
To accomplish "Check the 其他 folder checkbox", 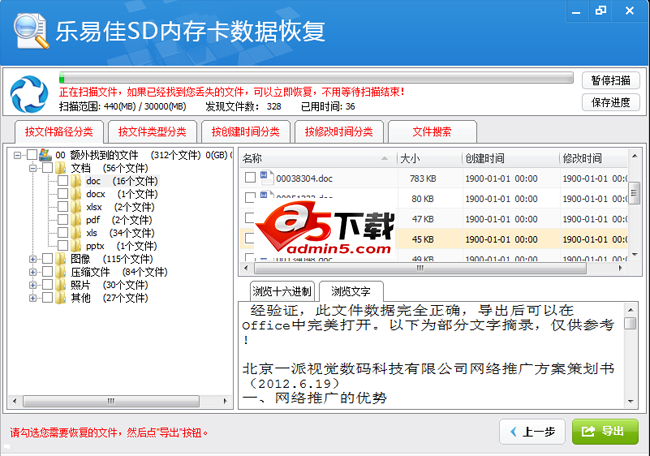I will click(x=48, y=298).
